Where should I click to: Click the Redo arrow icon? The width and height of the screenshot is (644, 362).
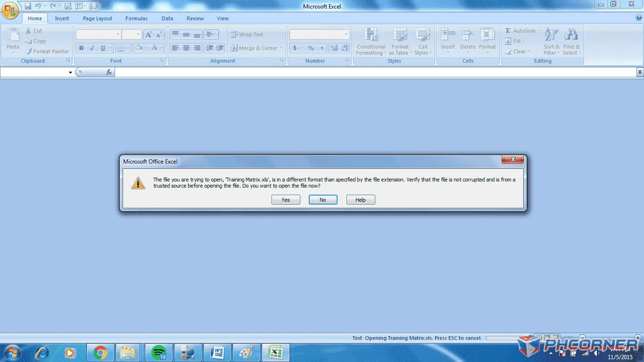coord(52,6)
